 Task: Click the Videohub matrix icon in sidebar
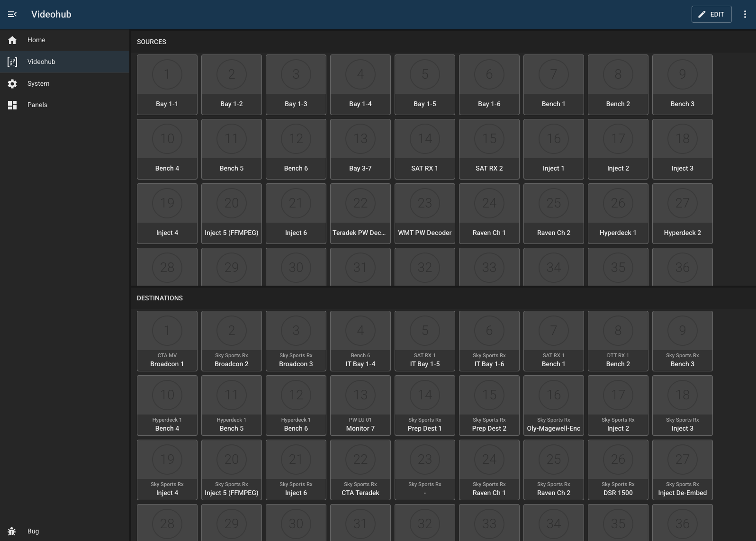[x=12, y=62]
